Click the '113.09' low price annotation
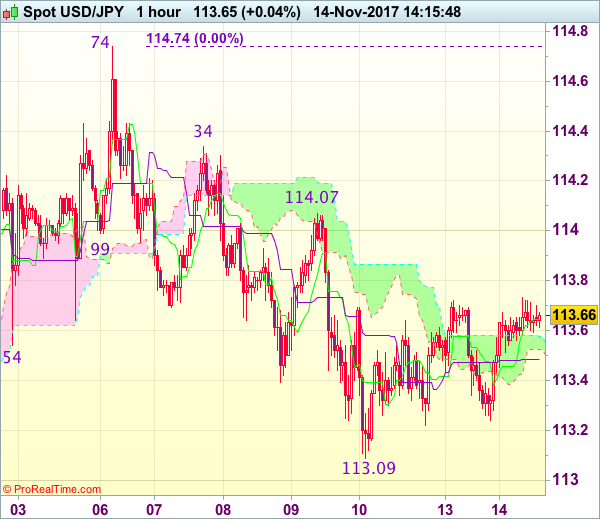The image size is (600, 519). click(368, 468)
